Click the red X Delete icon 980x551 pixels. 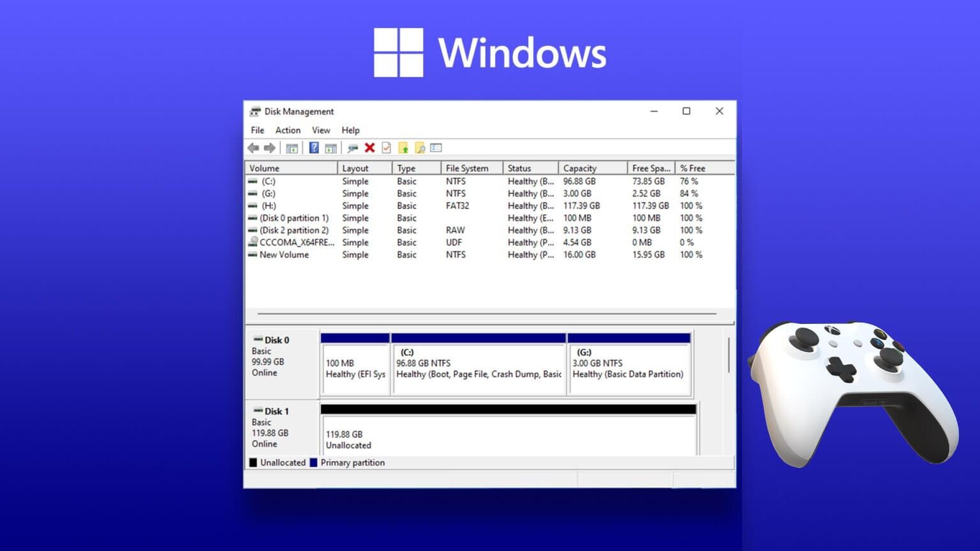click(x=369, y=148)
